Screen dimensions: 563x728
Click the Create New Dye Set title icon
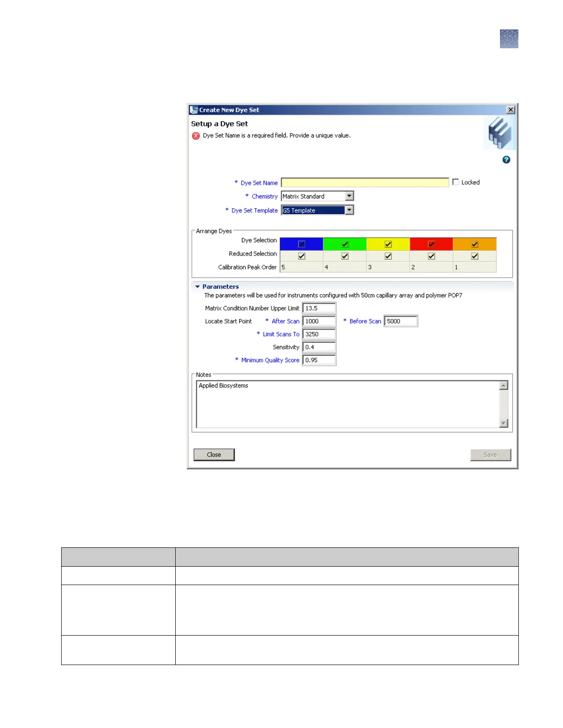point(194,110)
